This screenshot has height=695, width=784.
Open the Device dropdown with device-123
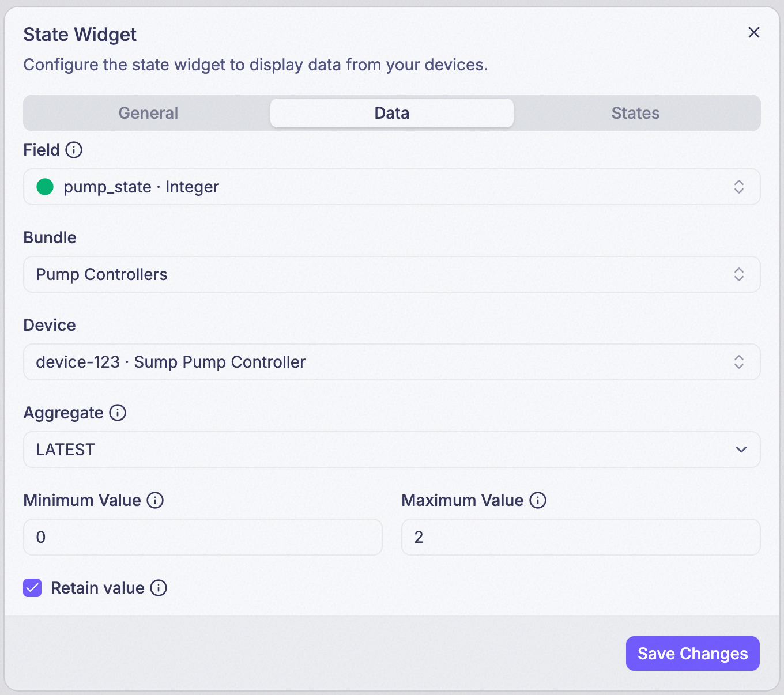(392, 362)
